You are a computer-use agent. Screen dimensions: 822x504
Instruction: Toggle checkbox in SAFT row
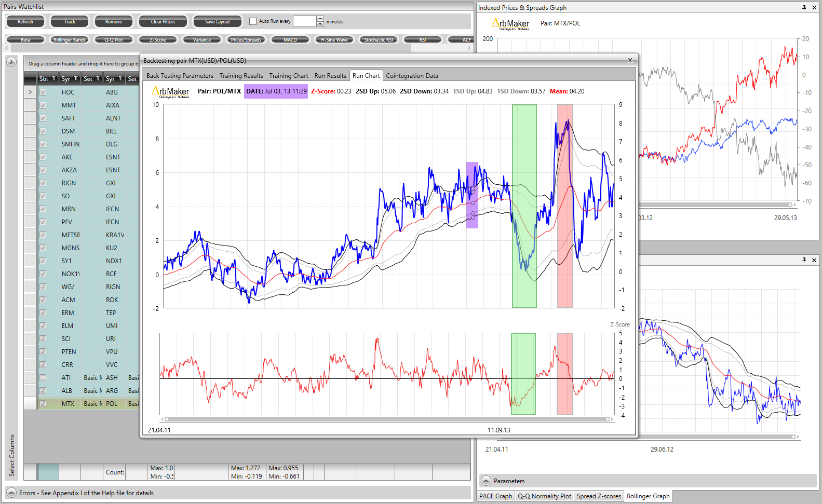[x=43, y=118]
